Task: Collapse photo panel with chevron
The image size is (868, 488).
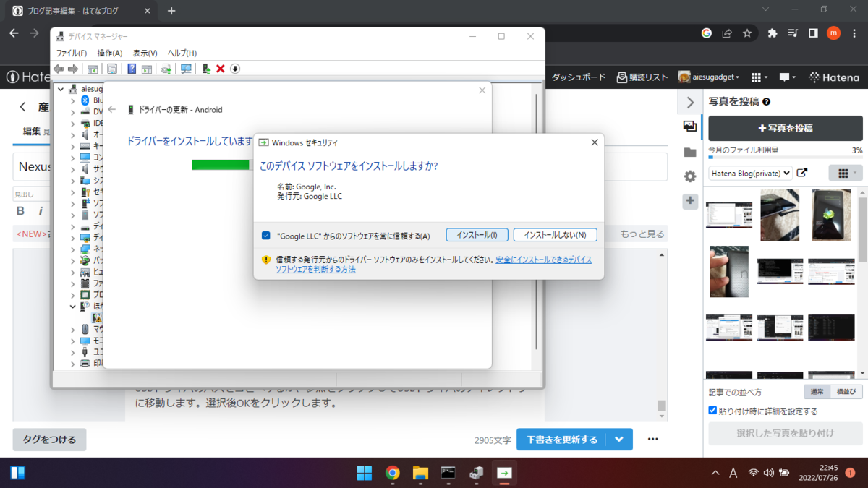Action: click(690, 103)
